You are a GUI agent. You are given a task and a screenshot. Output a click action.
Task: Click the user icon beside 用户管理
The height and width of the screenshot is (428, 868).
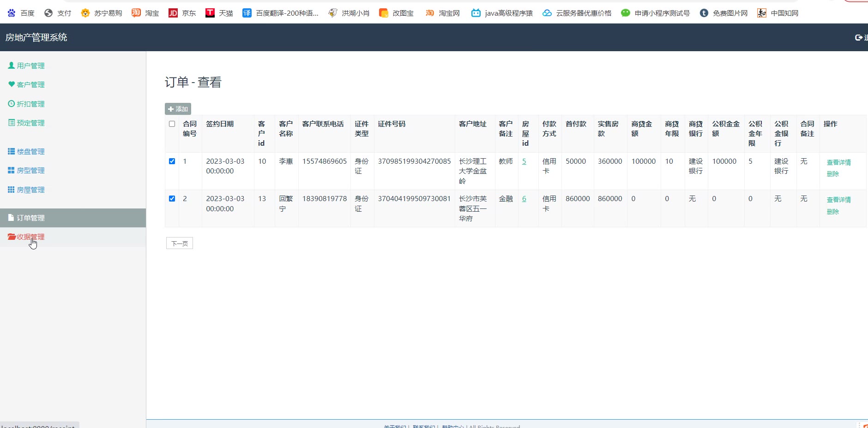pyautogui.click(x=12, y=65)
